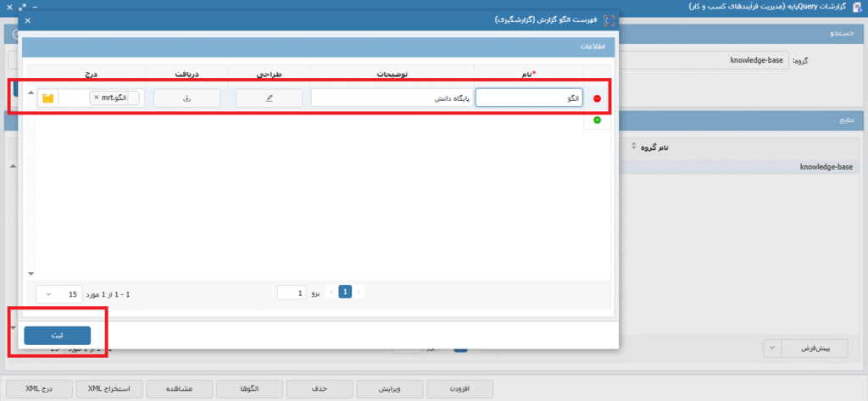This screenshot has height=401, width=868.
Task: Click the download icon under دریافت column
Action: coord(186,98)
